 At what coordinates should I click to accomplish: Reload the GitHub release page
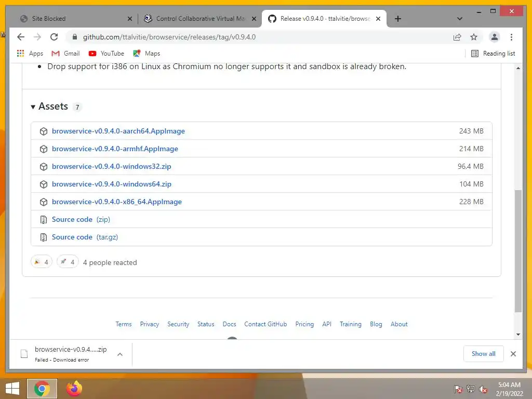point(54,37)
